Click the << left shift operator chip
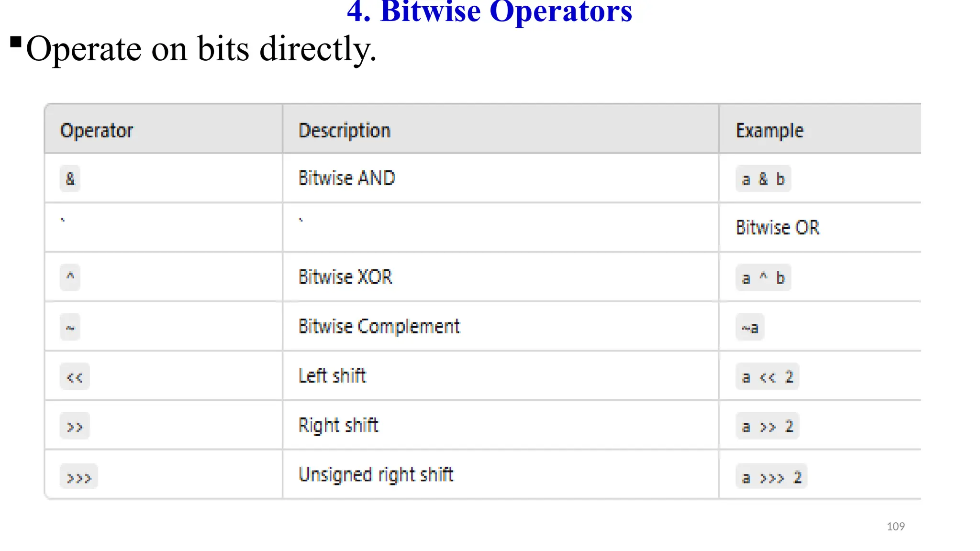 tap(75, 377)
